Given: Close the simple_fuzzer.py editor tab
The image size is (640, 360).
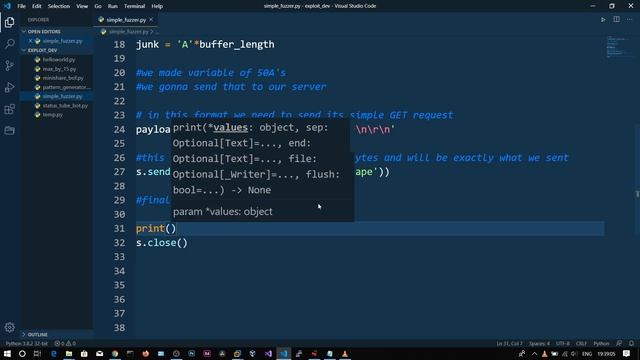Looking at the screenshot, I should click(151, 19).
